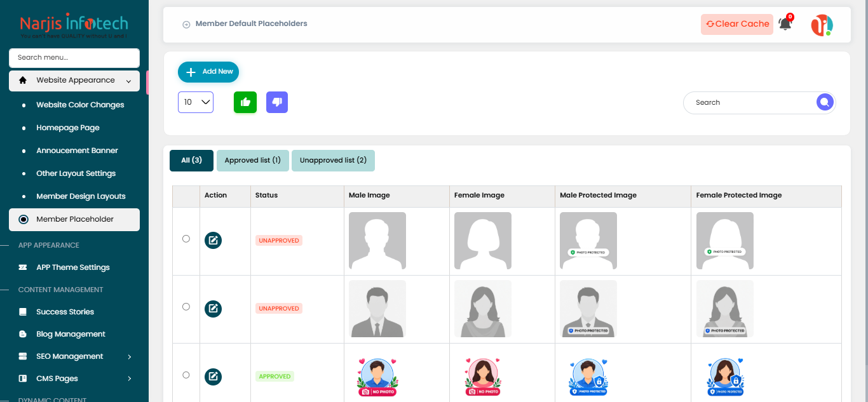This screenshot has height=402, width=868.
Task: Click the circle icon beside Member Default Placeholders
Action: (186, 25)
